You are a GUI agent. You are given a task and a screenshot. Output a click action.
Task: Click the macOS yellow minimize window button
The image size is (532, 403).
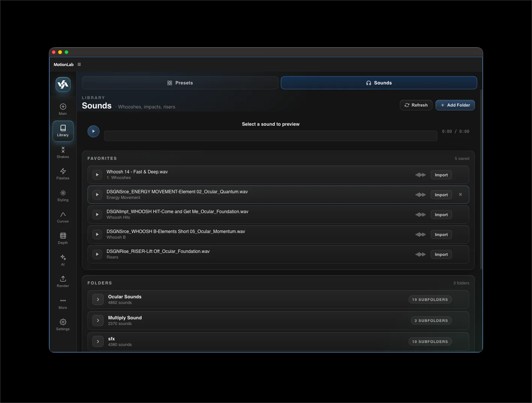coord(60,52)
